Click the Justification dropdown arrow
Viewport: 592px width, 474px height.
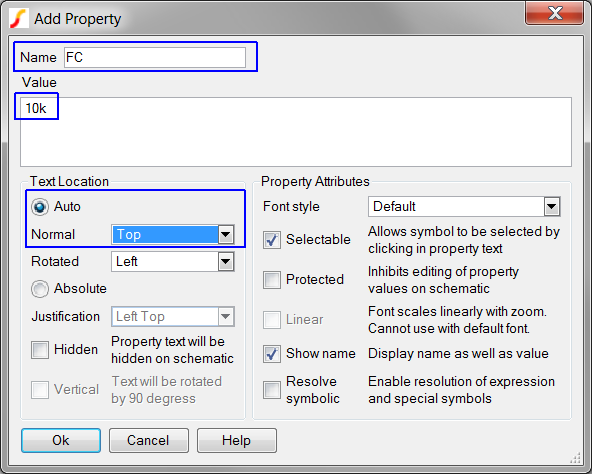226,317
